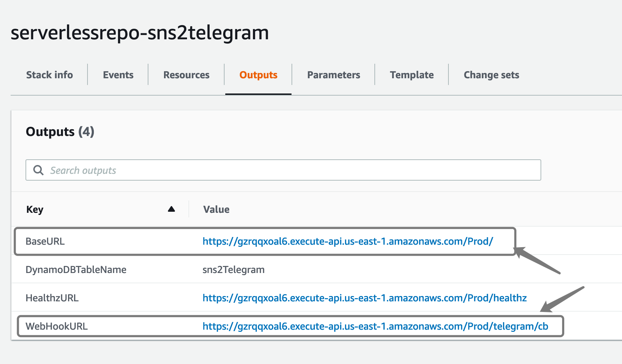Click the HealthzURL key cell

click(52, 298)
